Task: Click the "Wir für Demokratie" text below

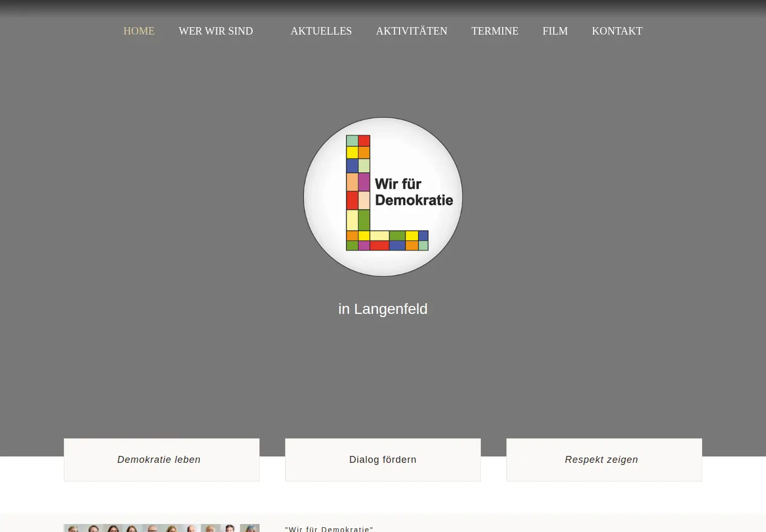Action: pyautogui.click(x=329, y=529)
